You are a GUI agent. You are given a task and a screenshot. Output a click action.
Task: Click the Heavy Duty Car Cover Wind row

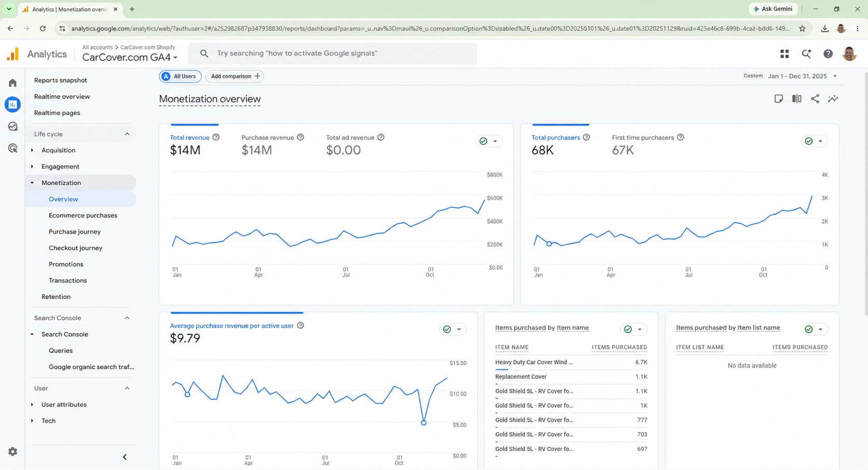point(571,362)
